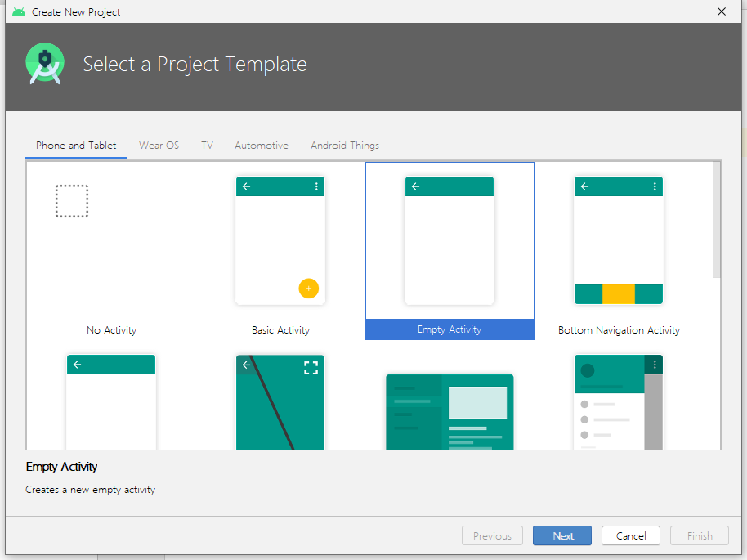The height and width of the screenshot is (560, 747).
Task: Open the Automotive tab
Action: tap(262, 146)
